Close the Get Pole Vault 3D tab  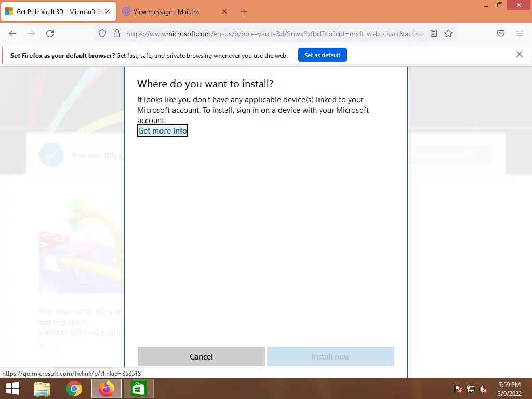click(x=108, y=11)
